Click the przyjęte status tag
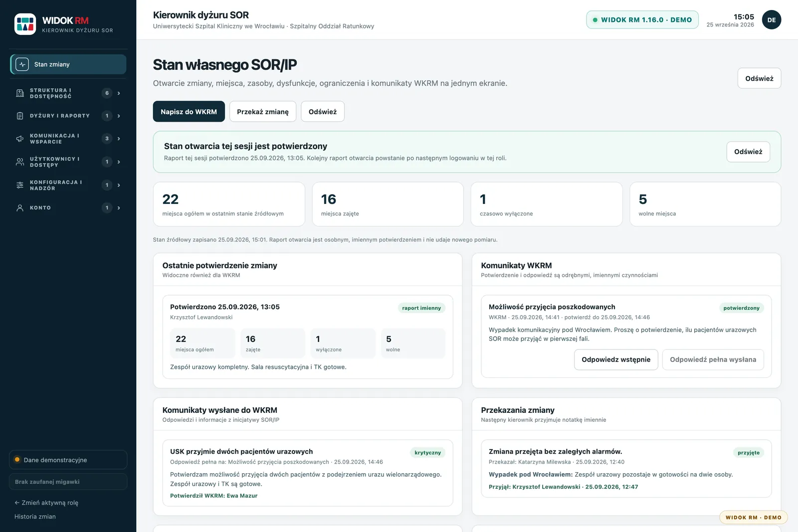 749,453
